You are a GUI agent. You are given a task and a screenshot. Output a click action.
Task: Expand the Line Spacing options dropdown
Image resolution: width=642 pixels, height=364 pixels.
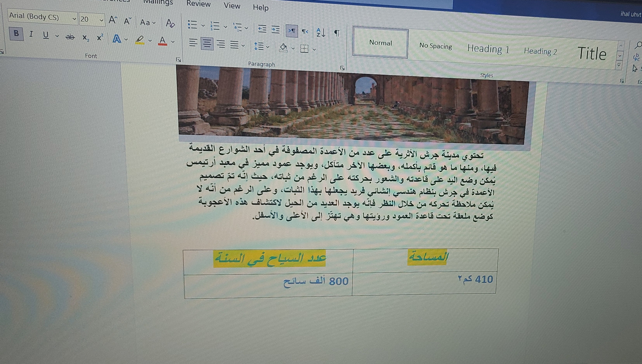[x=268, y=47]
